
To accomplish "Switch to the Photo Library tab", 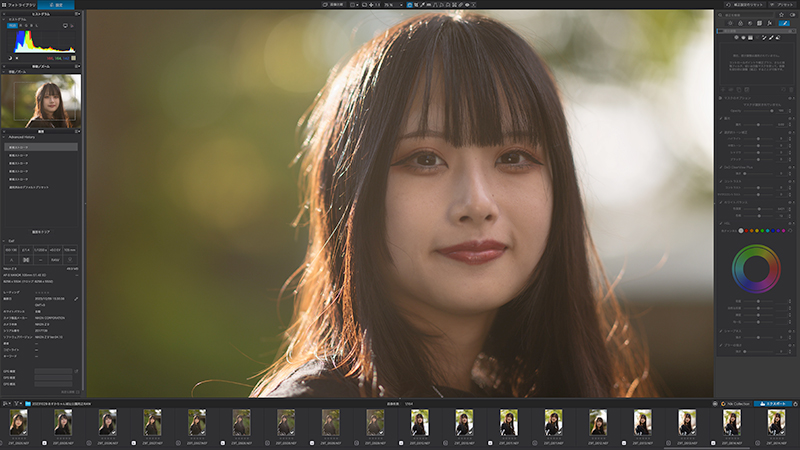I will point(19,5).
